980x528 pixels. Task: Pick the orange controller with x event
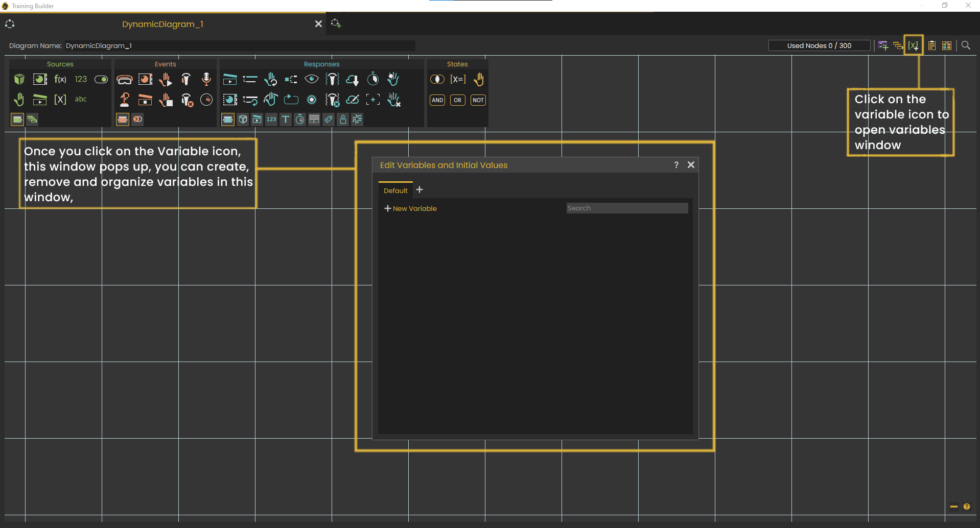187,100
